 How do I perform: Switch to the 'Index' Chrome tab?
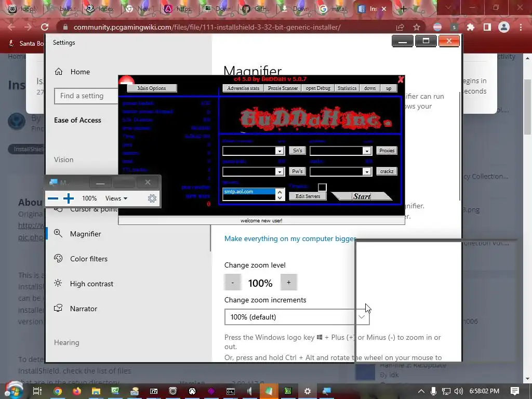(x=100, y=9)
